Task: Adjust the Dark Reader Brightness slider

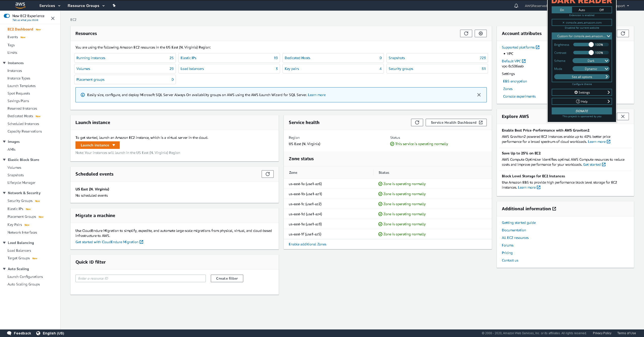Action: pyautogui.click(x=591, y=45)
